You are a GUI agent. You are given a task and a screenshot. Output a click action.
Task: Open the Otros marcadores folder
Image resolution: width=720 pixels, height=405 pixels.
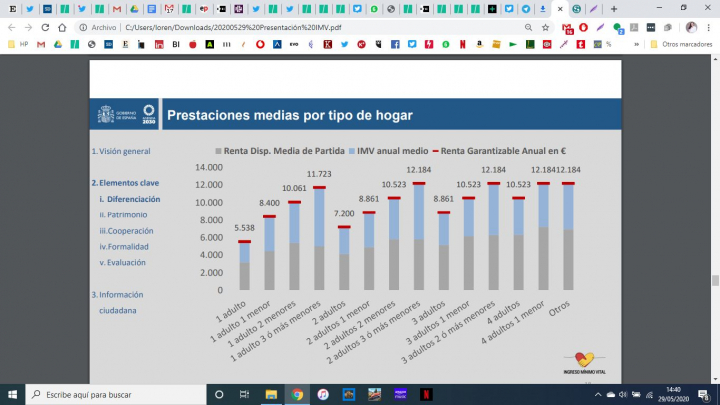point(680,44)
